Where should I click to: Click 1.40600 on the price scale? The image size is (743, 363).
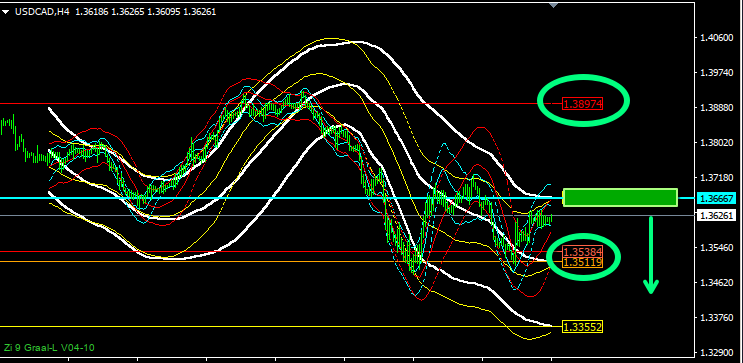tap(717, 37)
